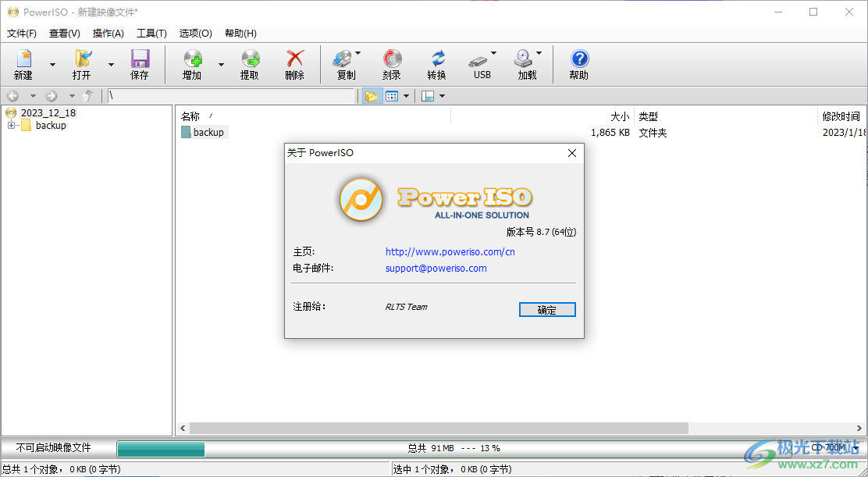Click the Forward navigation arrow
This screenshot has height=477, width=868.
pos(52,96)
